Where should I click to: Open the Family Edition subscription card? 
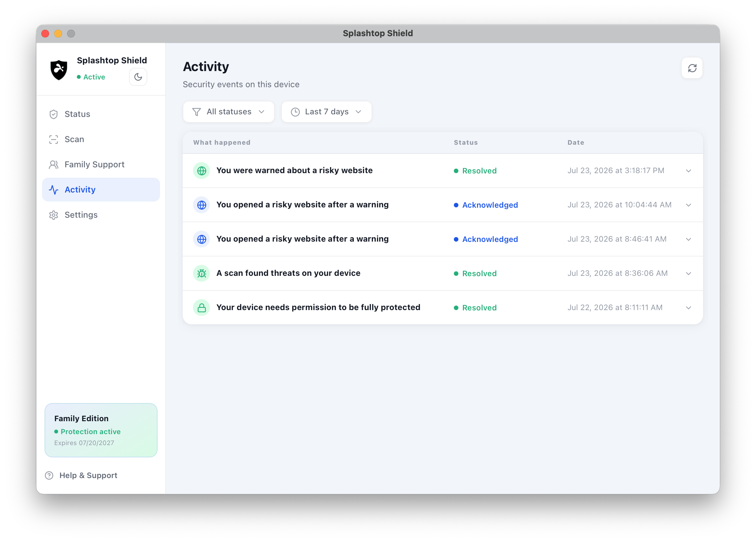[x=101, y=430]
